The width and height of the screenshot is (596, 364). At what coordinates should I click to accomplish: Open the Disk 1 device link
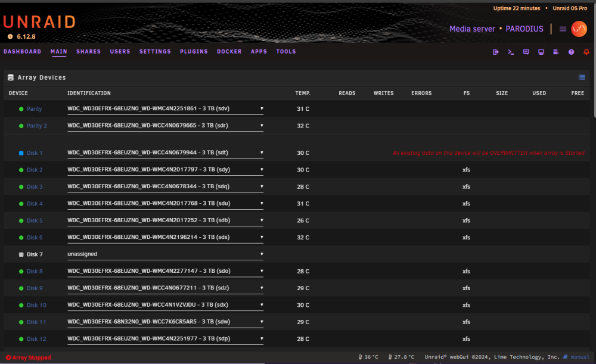tap(35, 153)
